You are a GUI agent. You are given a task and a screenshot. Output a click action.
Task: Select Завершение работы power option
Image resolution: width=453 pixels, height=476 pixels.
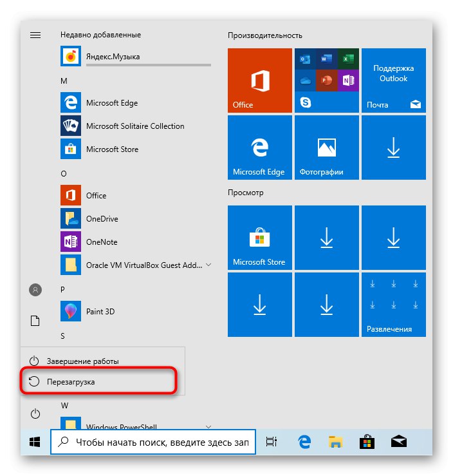point(103,361)
